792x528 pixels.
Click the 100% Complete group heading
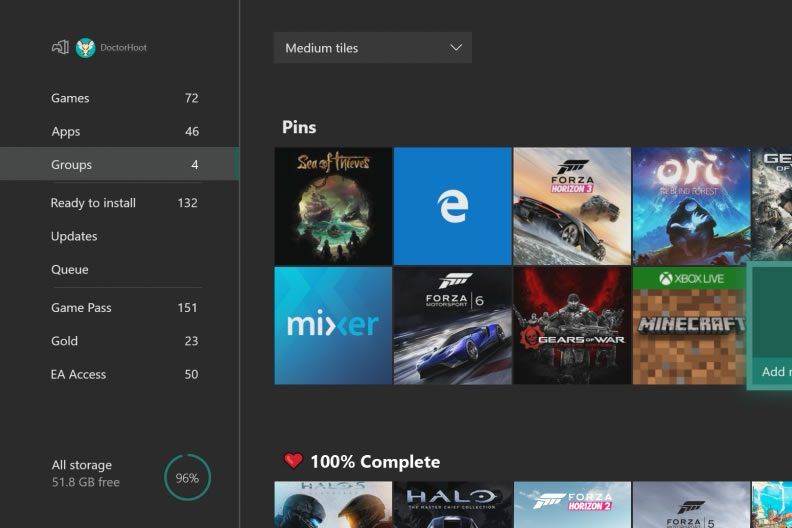pyautogui.click(x=375, y=462)
